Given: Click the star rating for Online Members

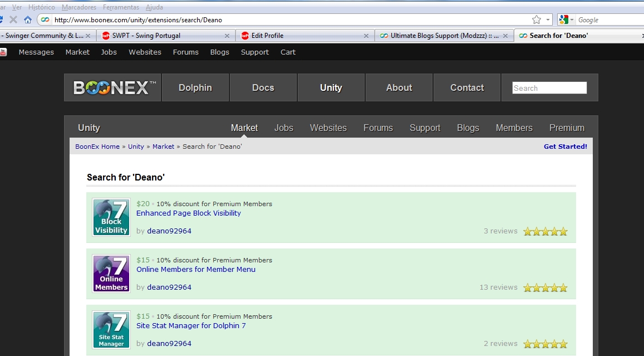Looking at the screenshot, I should (545, 287).
